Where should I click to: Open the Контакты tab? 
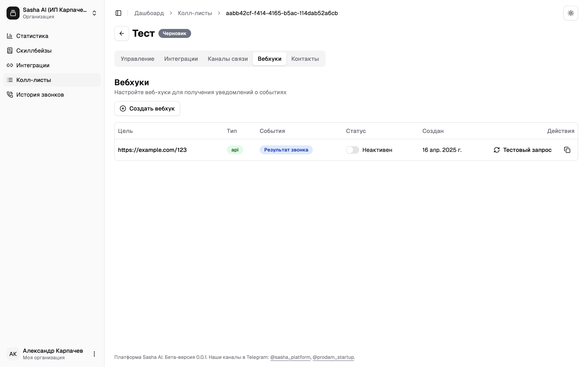(x=305, y=59)
